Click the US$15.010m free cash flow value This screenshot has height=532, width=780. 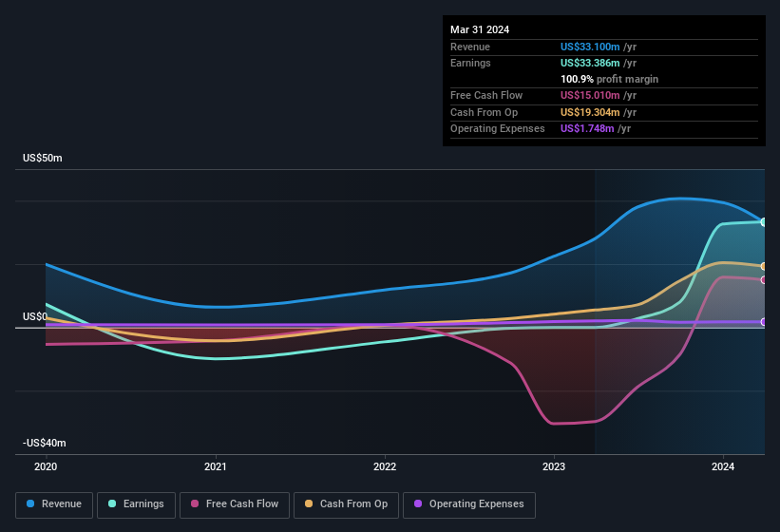[590, 95]
